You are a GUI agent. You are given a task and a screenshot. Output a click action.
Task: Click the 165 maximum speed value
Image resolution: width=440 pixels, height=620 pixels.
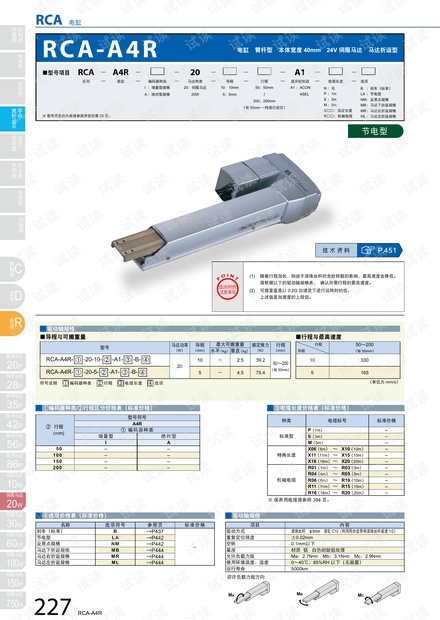pos(364,372)
